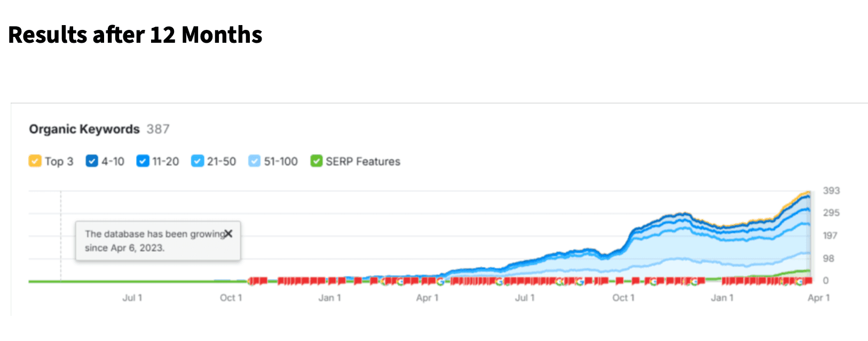Screen dimensions: 868x341
Task: Click the Results after 12 Months heading
Action: pyautogui.click(x=135, y=35)
